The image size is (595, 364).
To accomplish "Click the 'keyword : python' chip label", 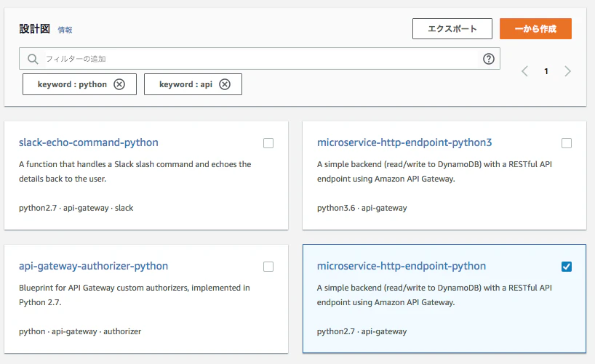I will coord(72,84).
